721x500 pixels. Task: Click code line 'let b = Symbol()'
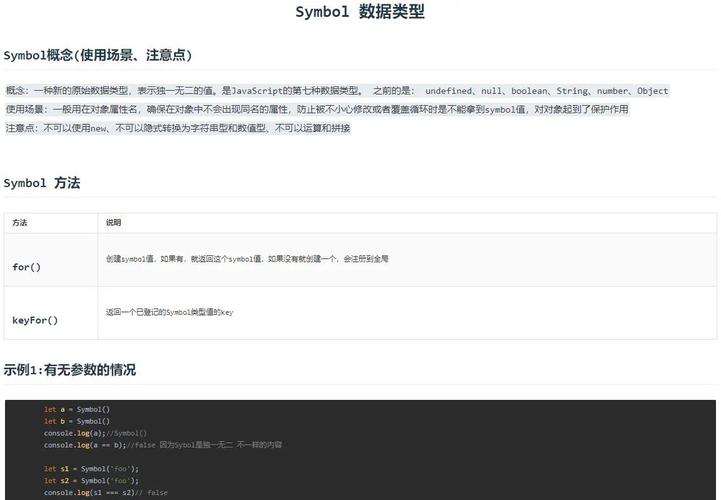pos(77,421)
